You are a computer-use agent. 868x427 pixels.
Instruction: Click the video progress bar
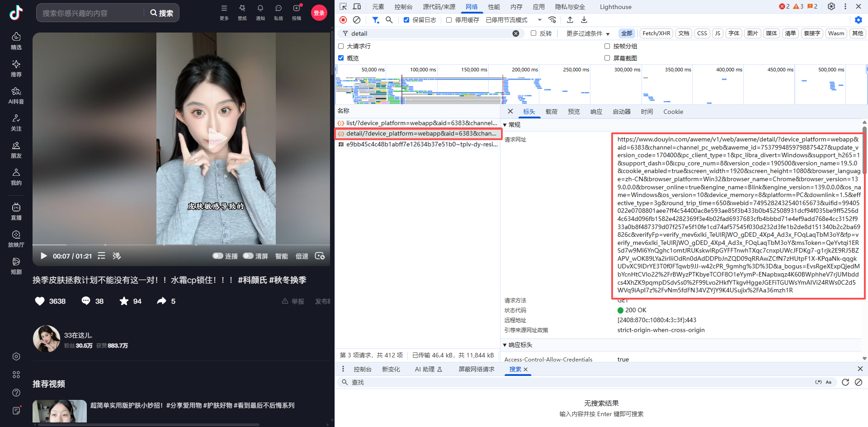coord(181,244)
